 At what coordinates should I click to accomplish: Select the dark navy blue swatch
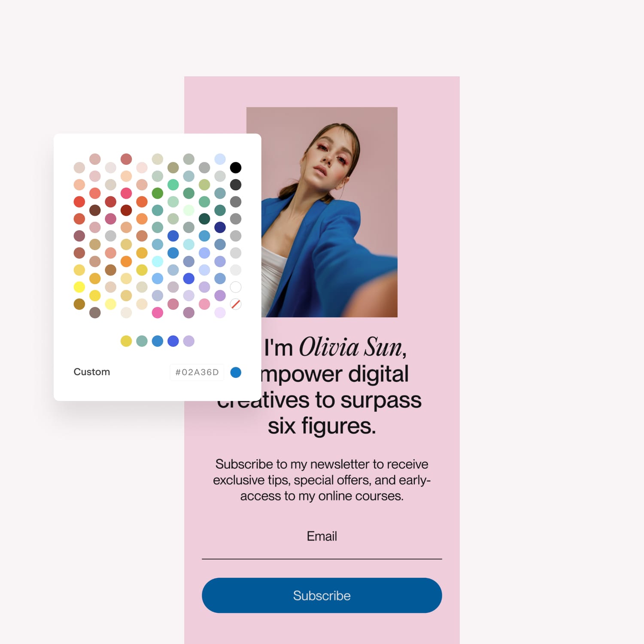(x=220, y=227)
